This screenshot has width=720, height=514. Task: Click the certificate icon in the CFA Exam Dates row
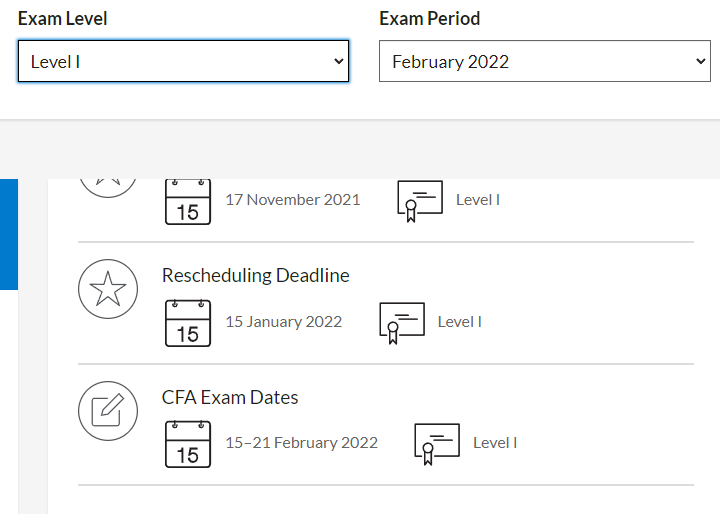click(x=437, y=444)
